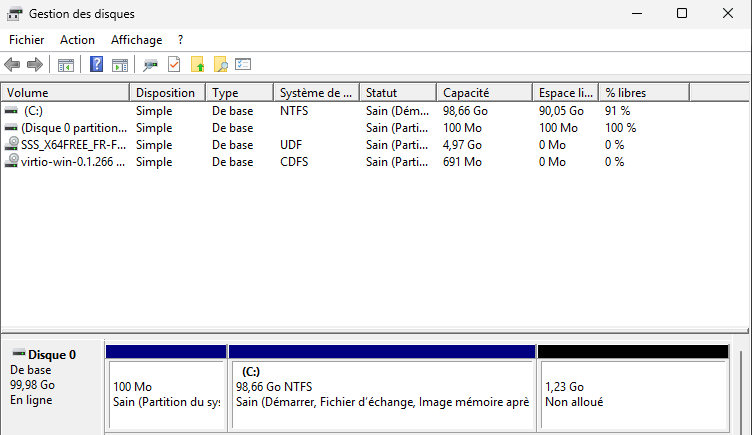752x435 pixels.
Task: Sort the list by Capacité column
Action: pyautogui.click(x=483, y=93)
